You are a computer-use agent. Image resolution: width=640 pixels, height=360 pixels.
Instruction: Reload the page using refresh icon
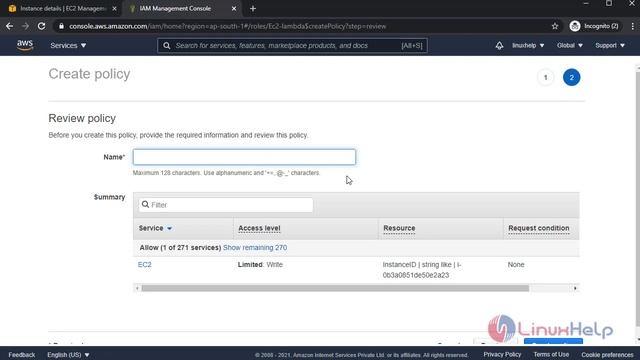coord(41,26)
